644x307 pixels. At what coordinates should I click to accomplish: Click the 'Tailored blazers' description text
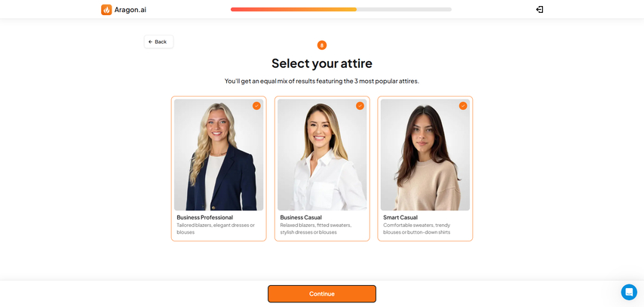(216, 229)
